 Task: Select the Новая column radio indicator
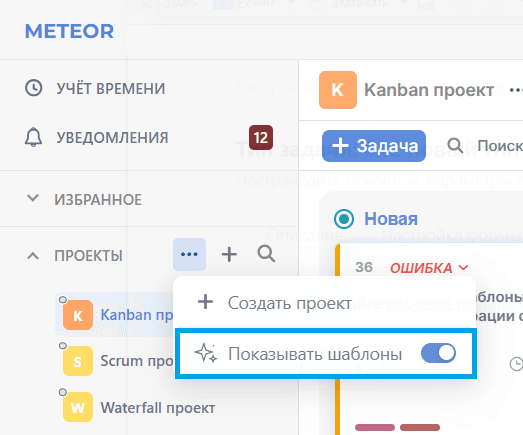[x=344, y=219]
